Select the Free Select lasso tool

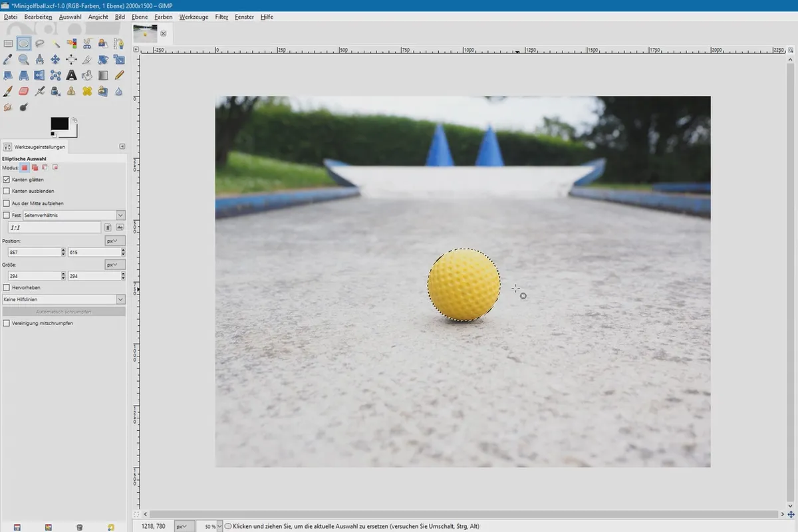(39, 43)
